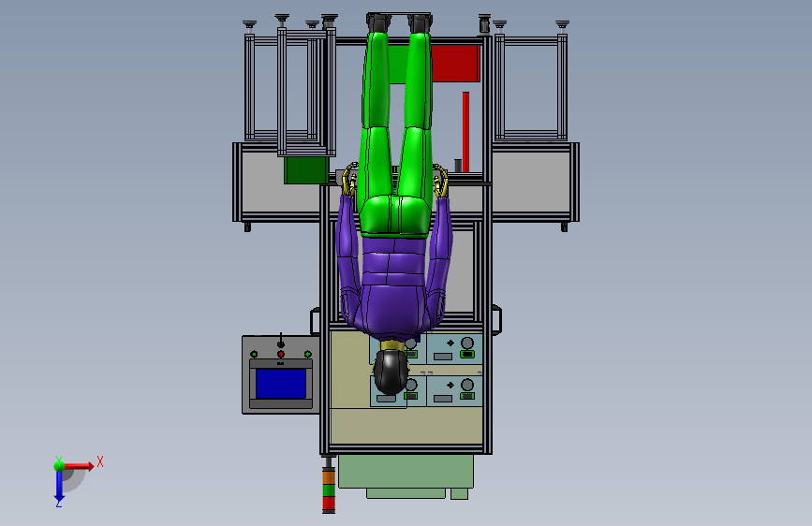Select the lower-right controller's round knob

tap(467, 385)
